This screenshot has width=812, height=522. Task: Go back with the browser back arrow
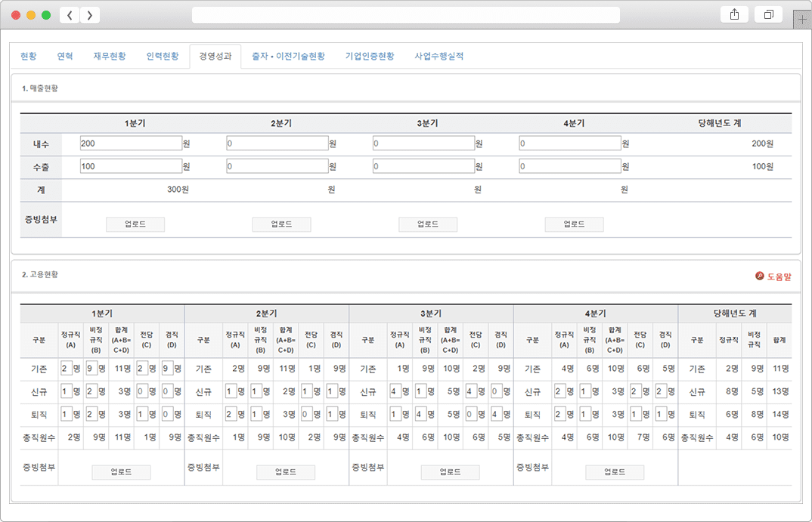70,15
